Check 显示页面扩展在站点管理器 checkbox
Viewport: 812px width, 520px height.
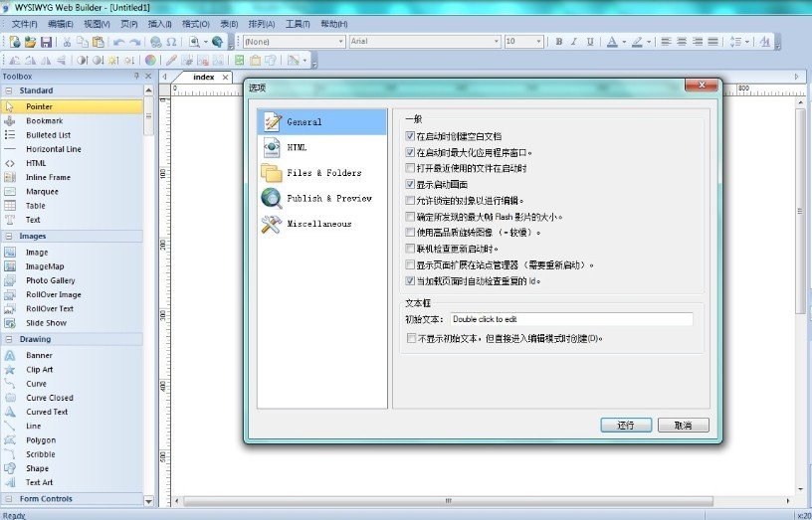[410, 264]
